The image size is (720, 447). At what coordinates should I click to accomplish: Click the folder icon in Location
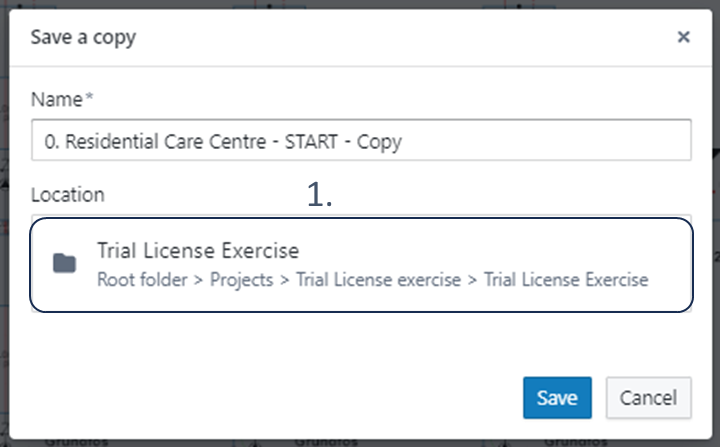point(65,264)
